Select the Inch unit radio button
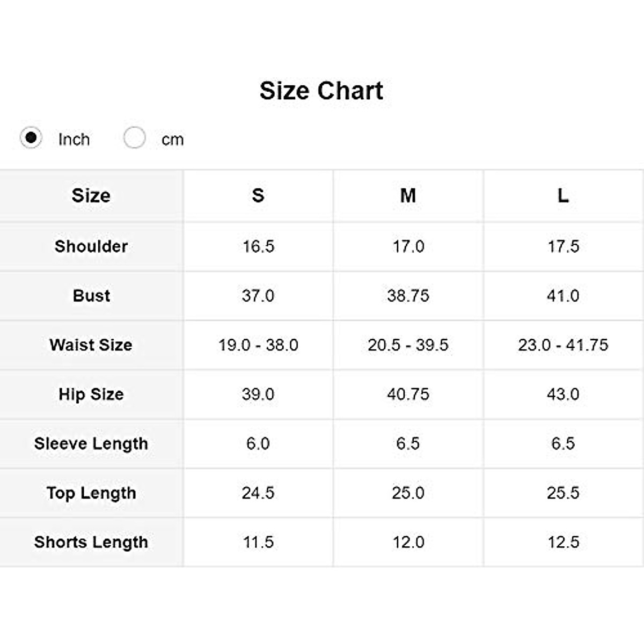The width and height of the screenshot is (644, 644). click(x=31, y=138)
